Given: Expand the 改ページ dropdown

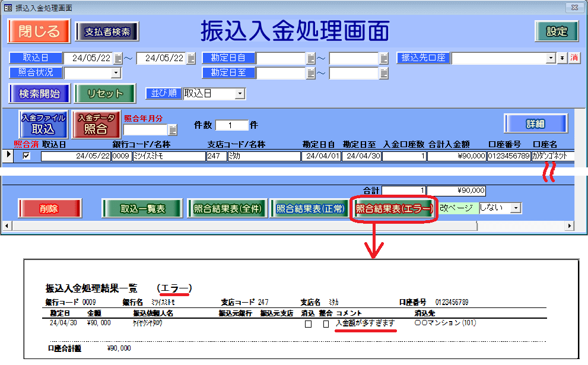Looking at the screenshot, I should click(x=516, y=208).
